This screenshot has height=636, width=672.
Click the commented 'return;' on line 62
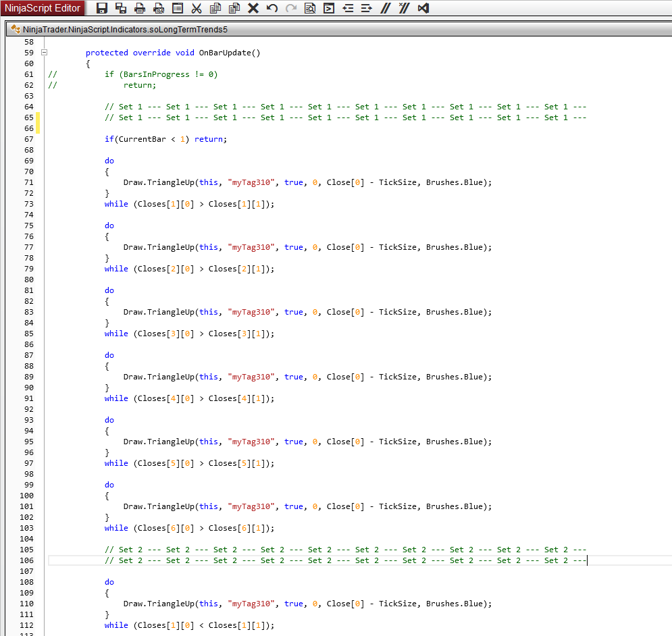(140, 85)
